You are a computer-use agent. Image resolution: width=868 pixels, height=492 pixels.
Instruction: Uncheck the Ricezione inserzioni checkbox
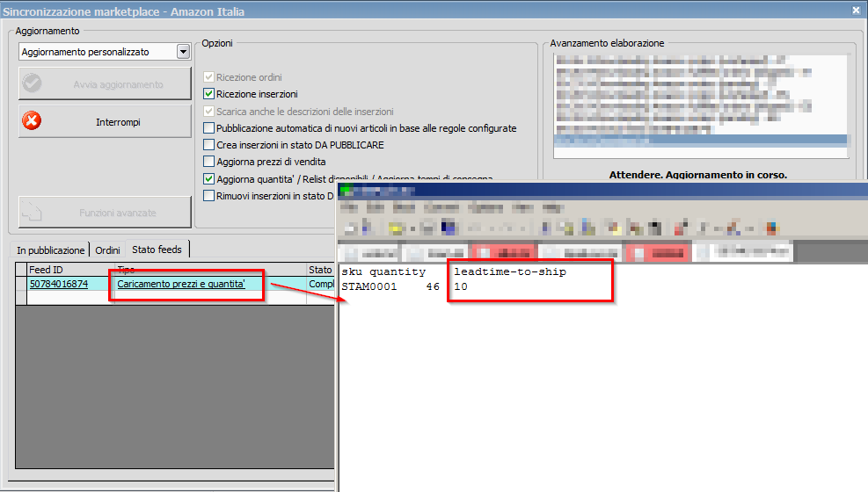208,94
